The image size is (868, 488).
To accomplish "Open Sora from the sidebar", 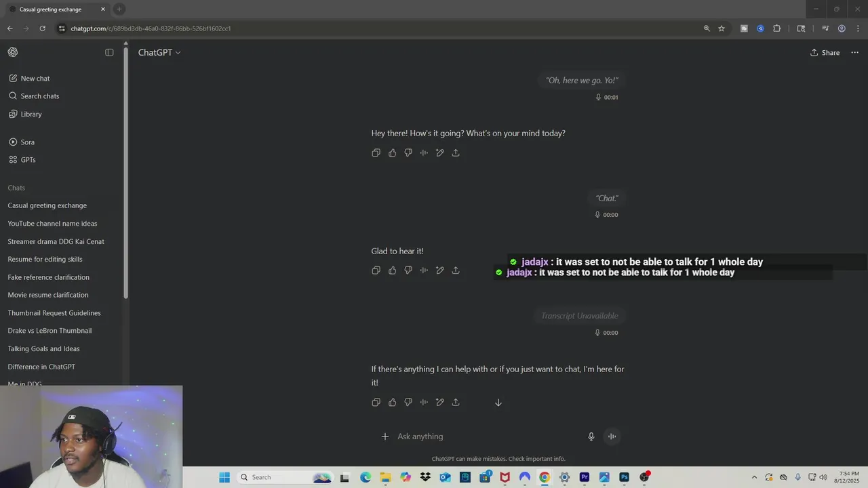I will click(22, 142).
